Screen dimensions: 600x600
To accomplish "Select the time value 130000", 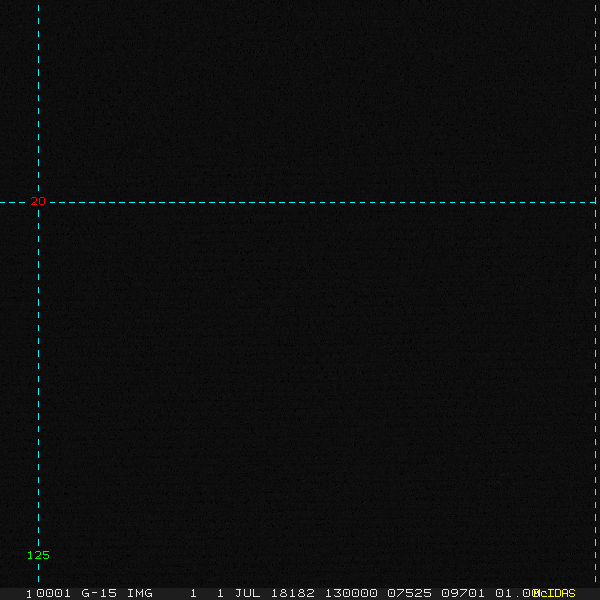I will tap(351, 593).
